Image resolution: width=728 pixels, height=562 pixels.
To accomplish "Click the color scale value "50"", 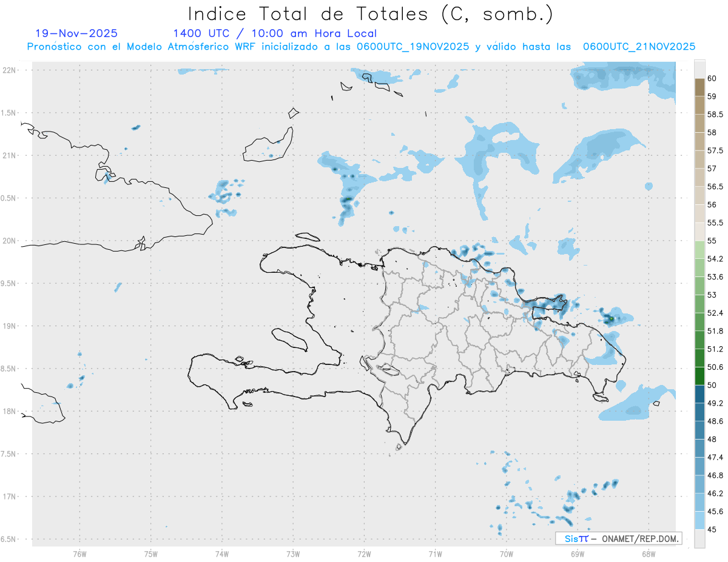I will [x=712, y=385].
